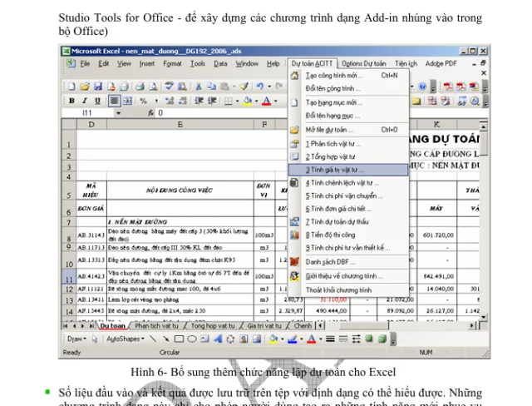Open the Fill Color dropdown arrow
Image resolution: width=532 pixels, height=406 pixels.
pyautogui.click(x=257, y=101)
